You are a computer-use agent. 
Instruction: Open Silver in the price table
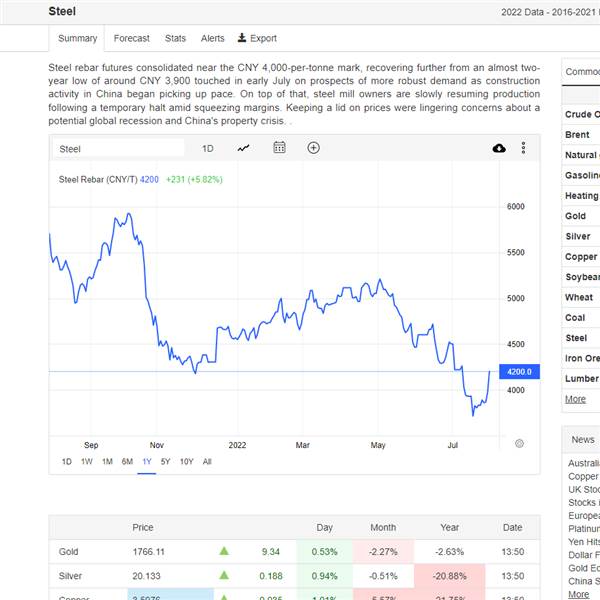[x=70, y=576]
